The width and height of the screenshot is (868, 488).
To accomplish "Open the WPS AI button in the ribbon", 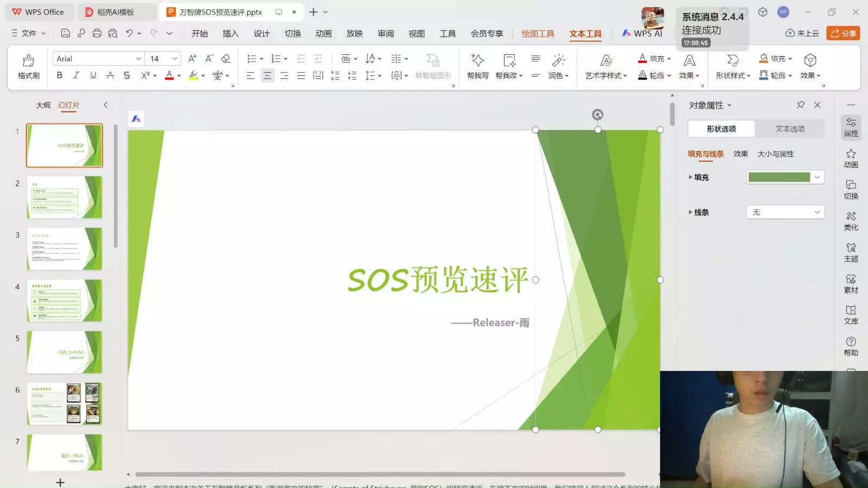I will pyautogui.click(x=642, y=33).
